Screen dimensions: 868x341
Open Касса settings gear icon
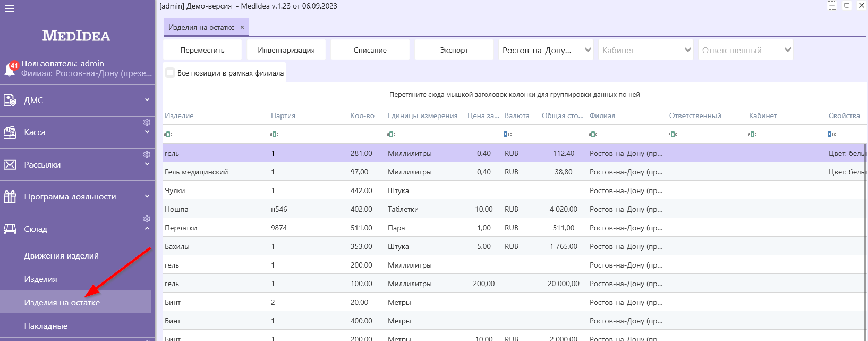147,122
